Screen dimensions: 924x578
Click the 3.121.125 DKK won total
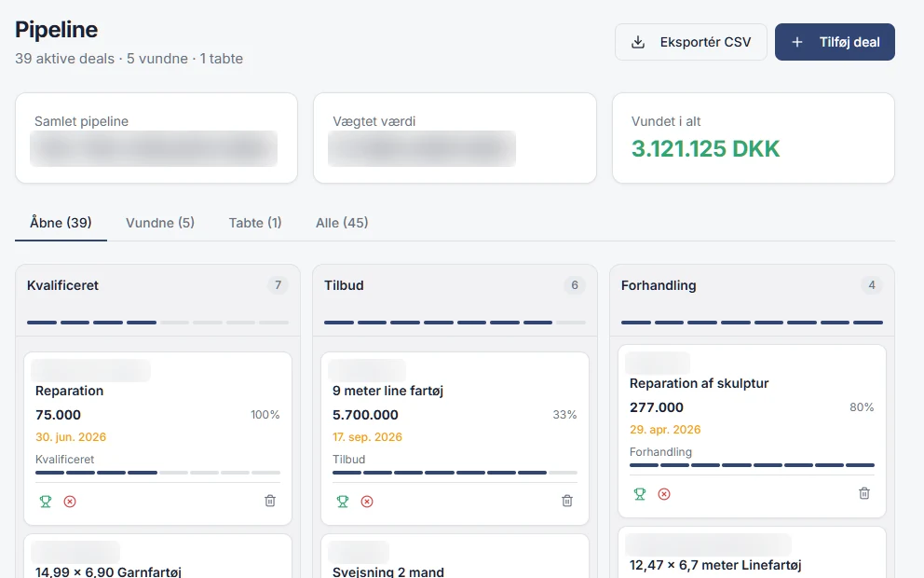click(705, 148)
